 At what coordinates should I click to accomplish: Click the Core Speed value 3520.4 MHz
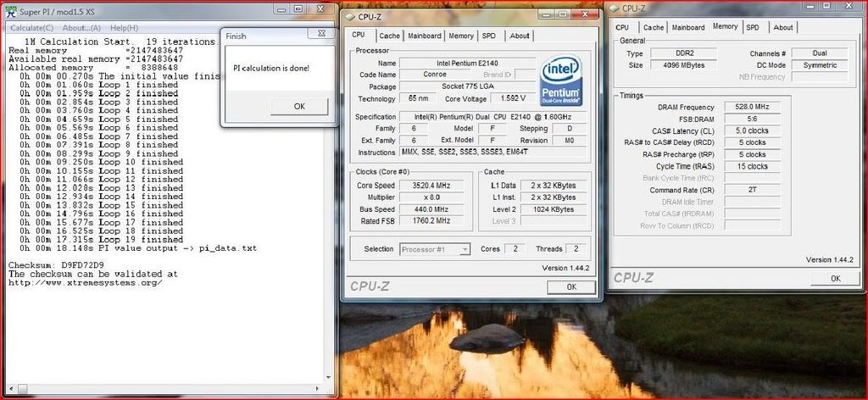tap(431, 186)
